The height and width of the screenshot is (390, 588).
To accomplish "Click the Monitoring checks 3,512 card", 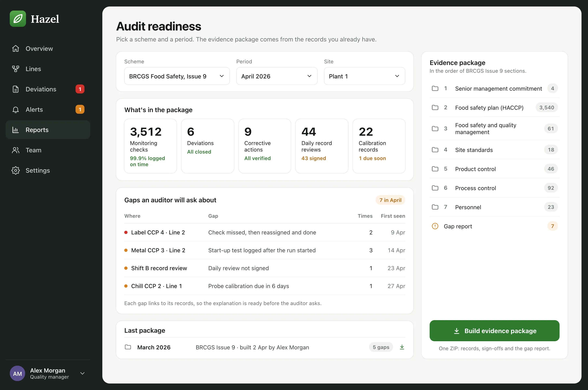I will tap(150, 146).
